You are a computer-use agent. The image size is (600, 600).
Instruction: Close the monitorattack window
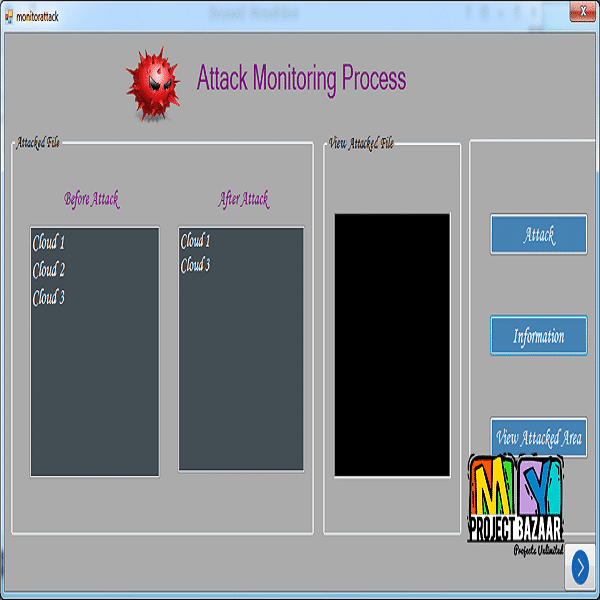pos(578,12)
